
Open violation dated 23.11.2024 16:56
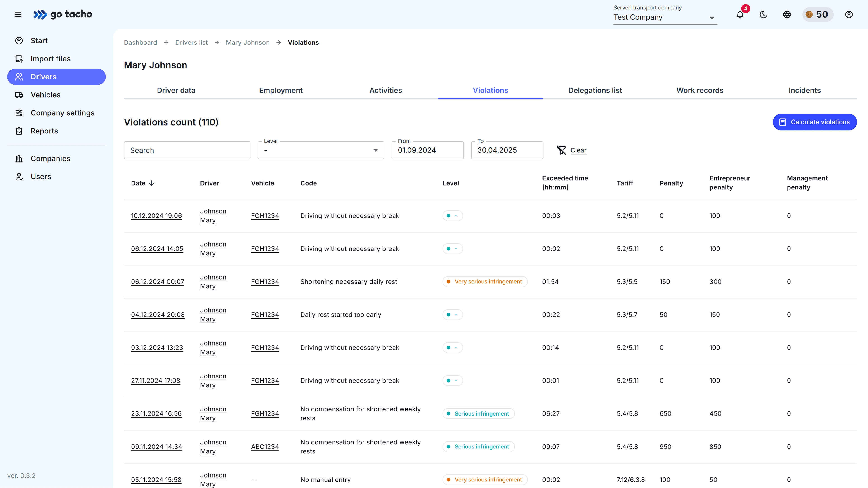click(156, 414)
